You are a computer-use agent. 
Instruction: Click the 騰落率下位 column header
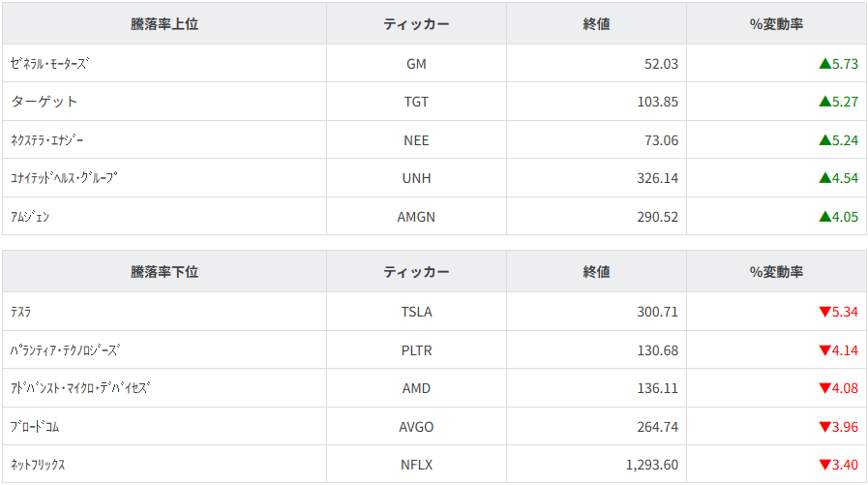[x=165, y=272]
